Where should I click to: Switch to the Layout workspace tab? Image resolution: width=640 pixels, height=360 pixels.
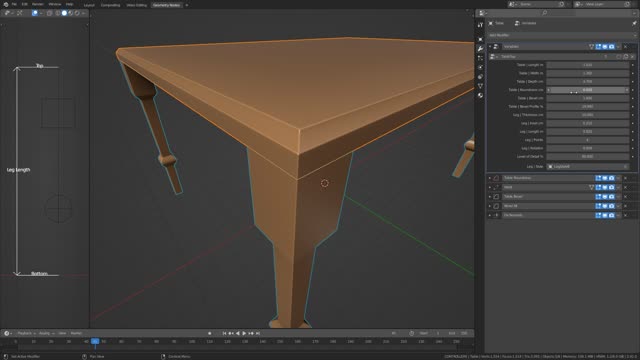pyautogui.click(x=89, y=5)
